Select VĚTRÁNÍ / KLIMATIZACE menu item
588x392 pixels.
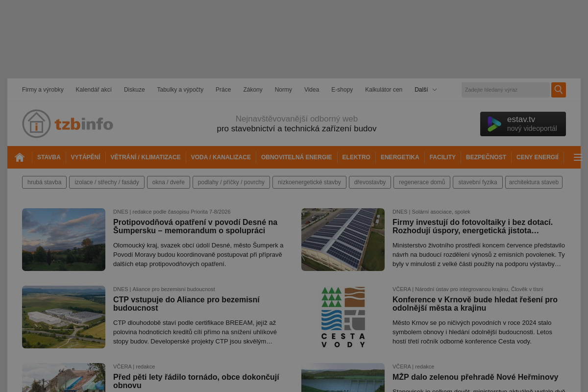tap(146, 157)
